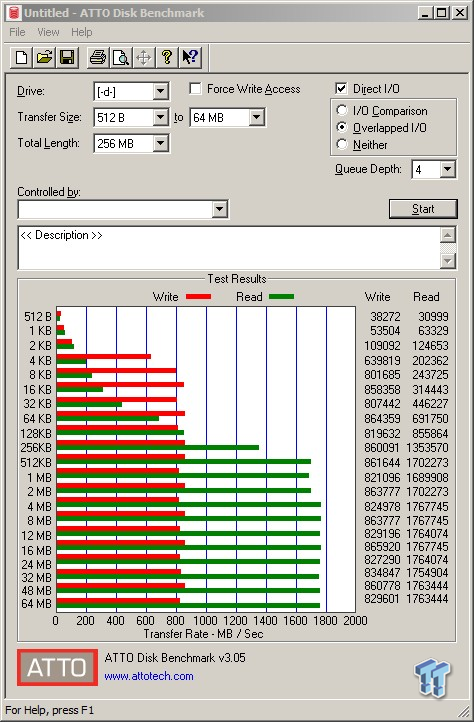
Task: Open the Drive dropdown showing [-d-]
Action: [160, 91]
